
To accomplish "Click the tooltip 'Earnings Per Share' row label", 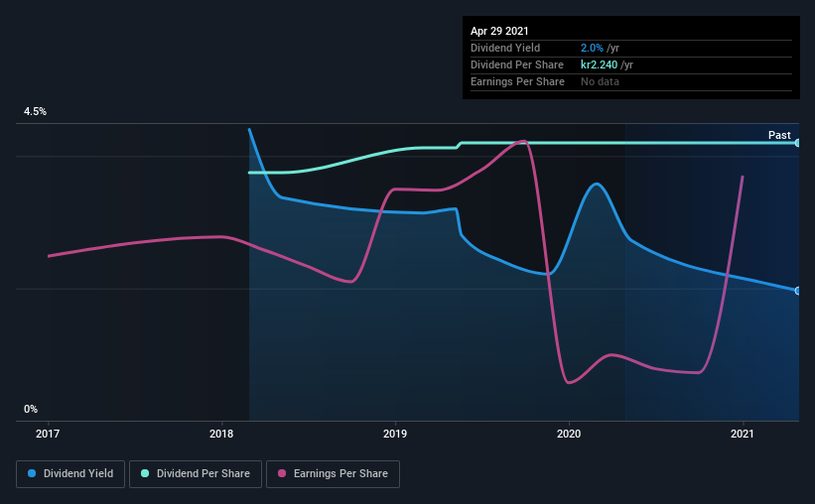I will pyautogui.click(x=518, y=81).
